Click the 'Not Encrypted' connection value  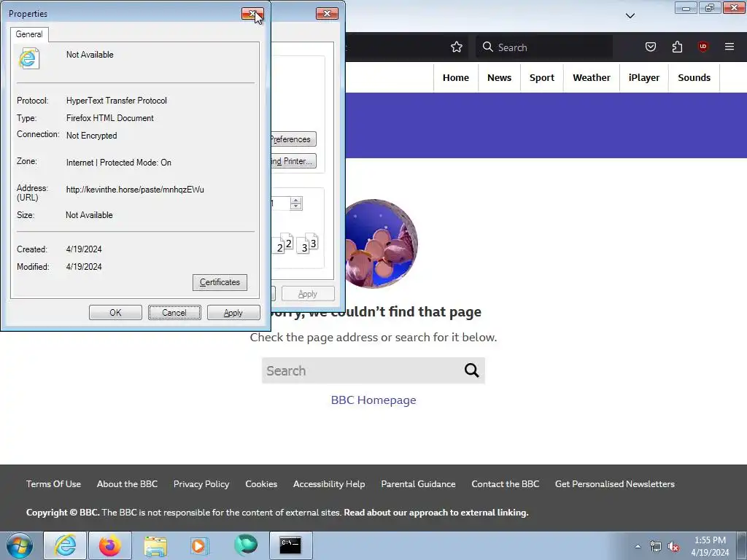[x=91, y=136]
